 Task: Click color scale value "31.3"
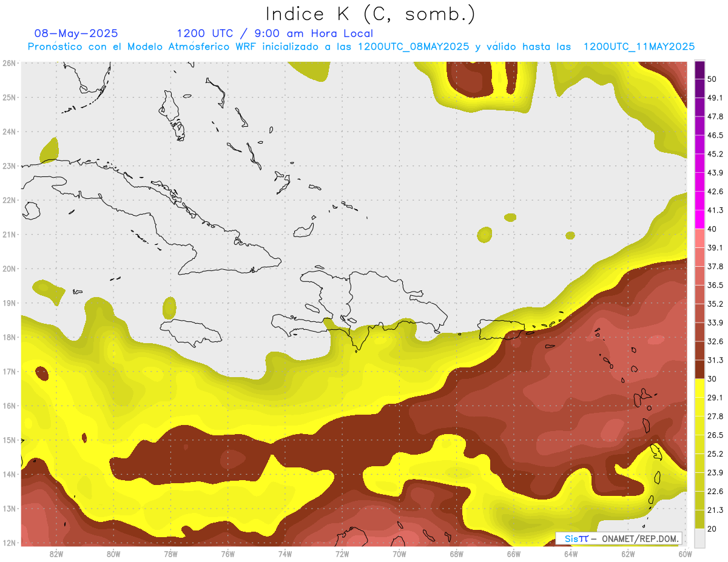click(x=715, y=360)
